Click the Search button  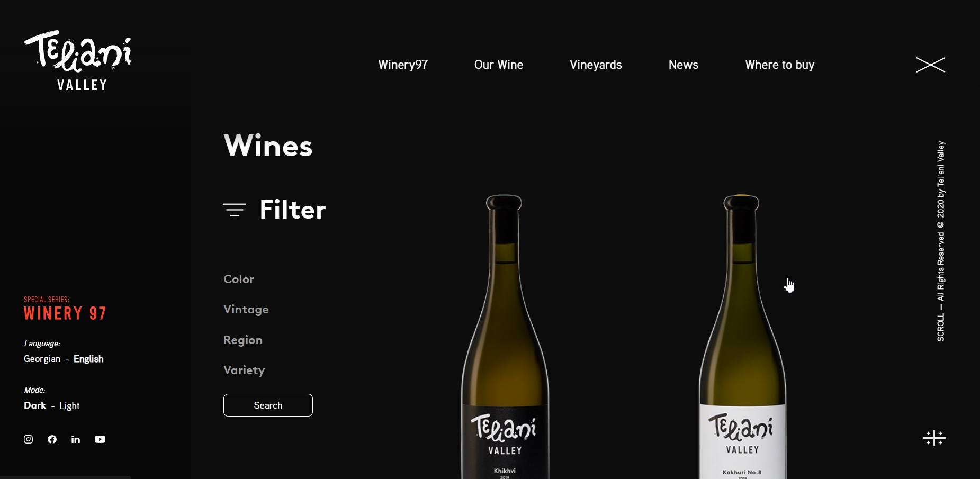268,405
